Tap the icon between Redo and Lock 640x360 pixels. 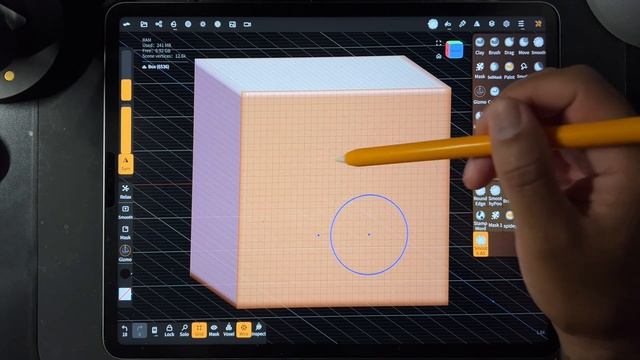(x=154, y=330)
